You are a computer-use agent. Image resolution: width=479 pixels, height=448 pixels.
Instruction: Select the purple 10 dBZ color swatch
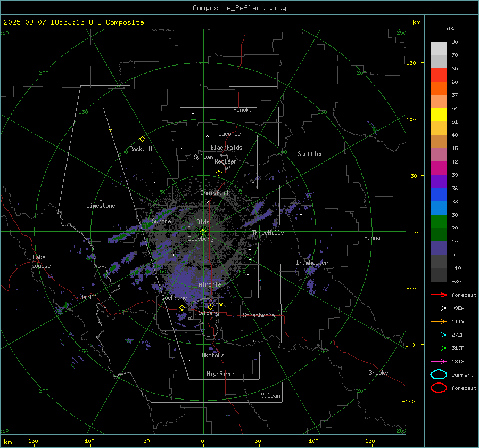[439, 248]
